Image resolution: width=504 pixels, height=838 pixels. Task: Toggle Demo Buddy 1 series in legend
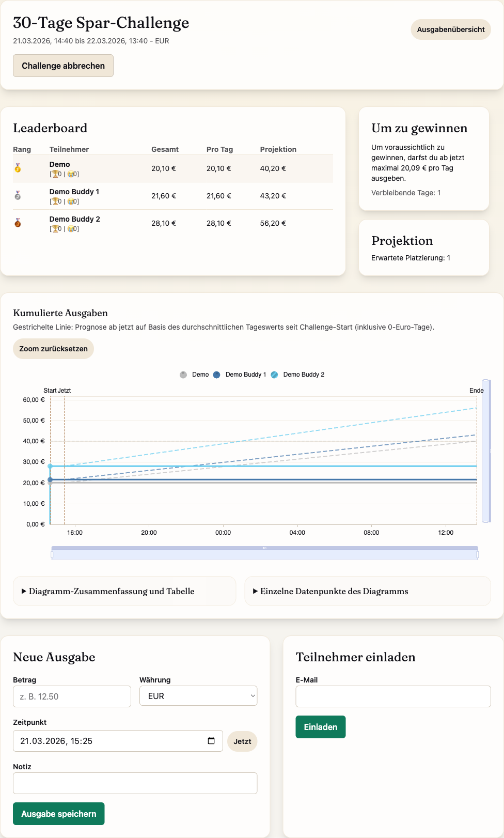click(x=240, y=375)
